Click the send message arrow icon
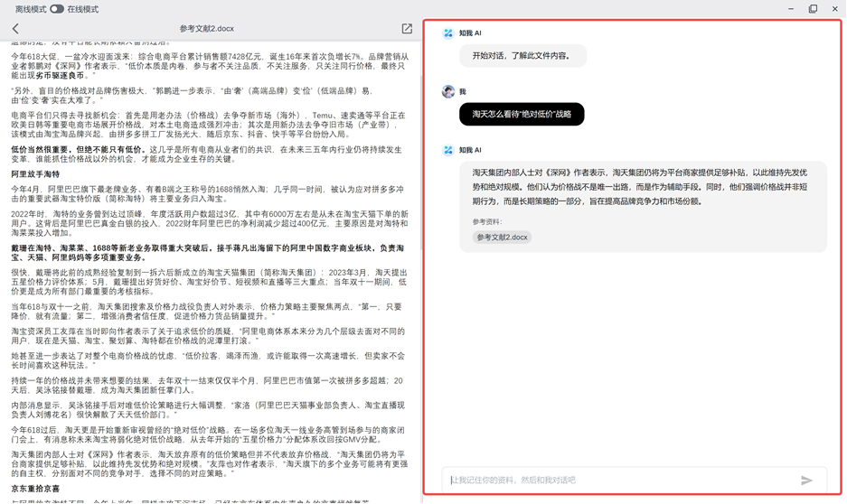 [x=806, y=481]
